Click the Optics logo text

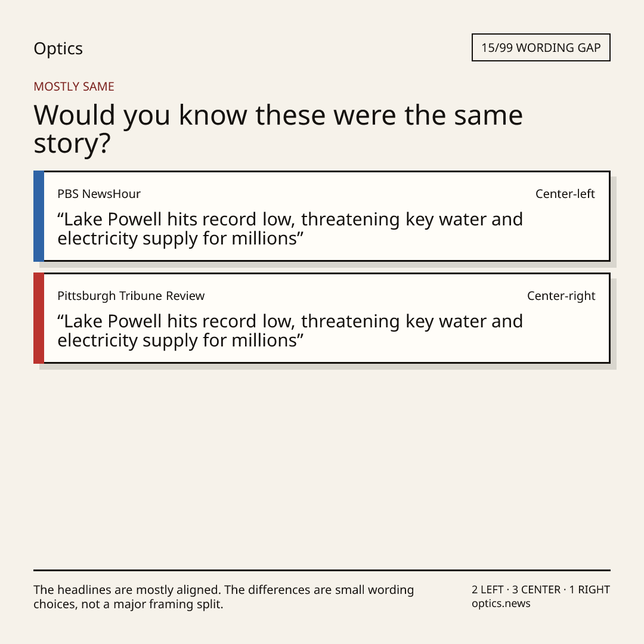(58, 48)
